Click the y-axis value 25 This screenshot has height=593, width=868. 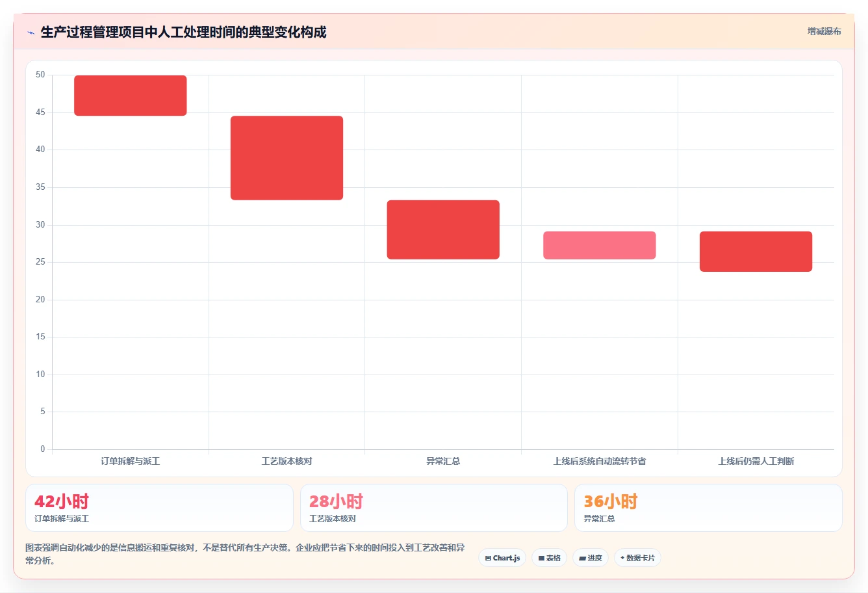point(40,262)
